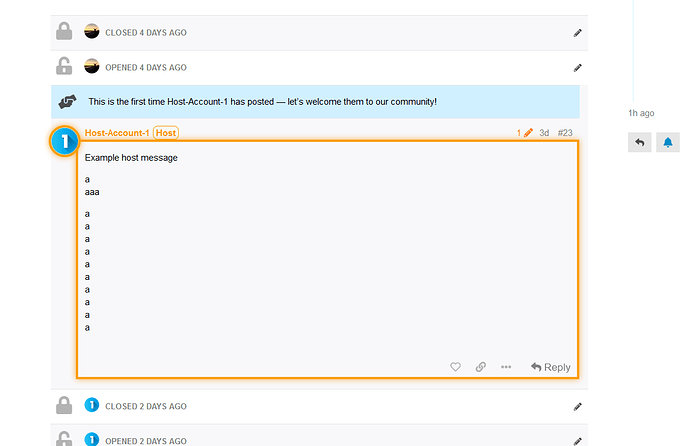Copy post link with chain icon
Image resolution: width=690 pixels, height=446 pixels.
pyautogui.click(x=481, y=367)
